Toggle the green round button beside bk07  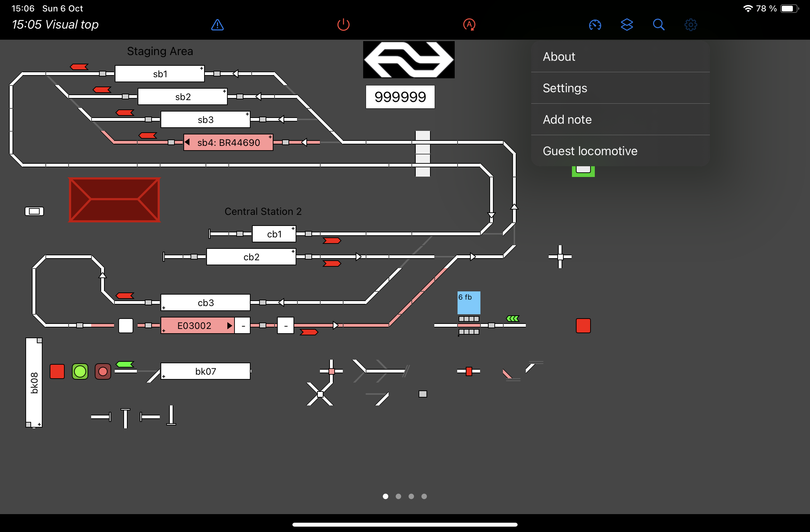[x=80, y=371]
